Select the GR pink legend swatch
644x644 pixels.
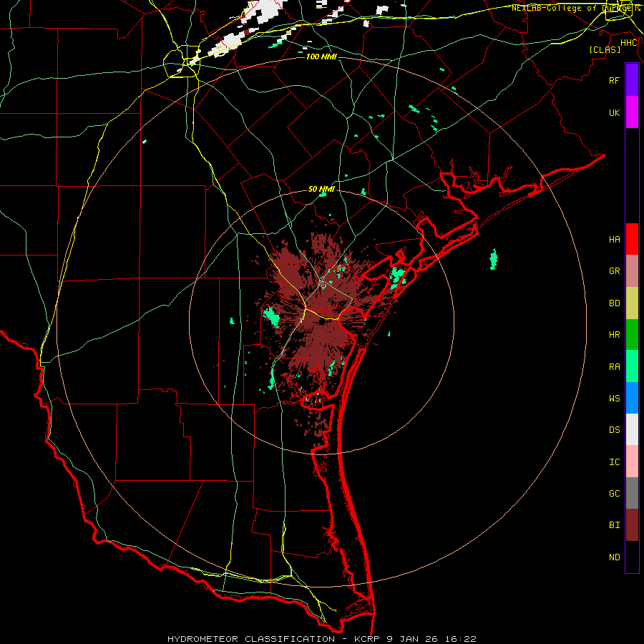click(x=632, y=271)
